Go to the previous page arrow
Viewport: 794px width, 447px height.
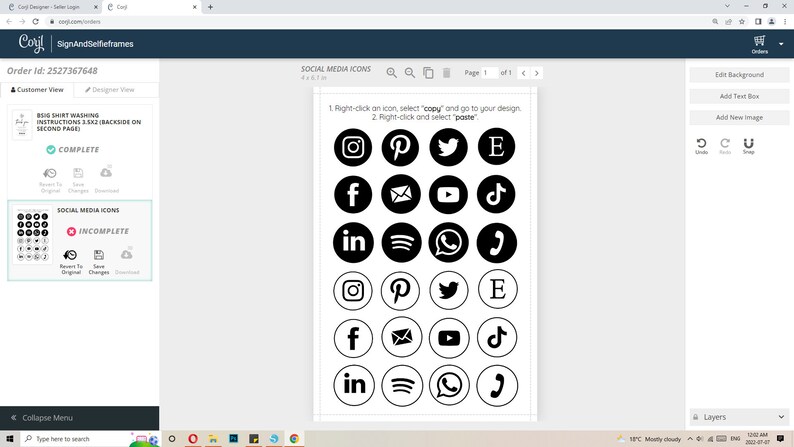pos(524,73)
